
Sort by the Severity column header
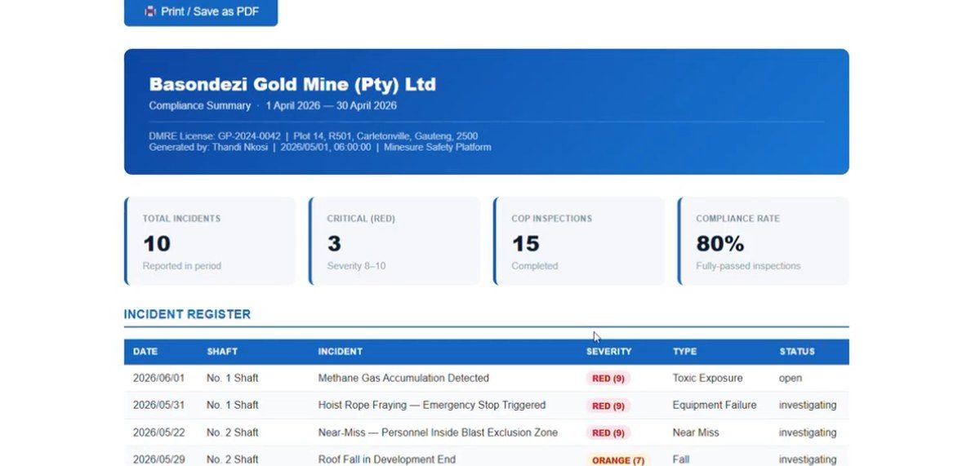tap(608, 352)
